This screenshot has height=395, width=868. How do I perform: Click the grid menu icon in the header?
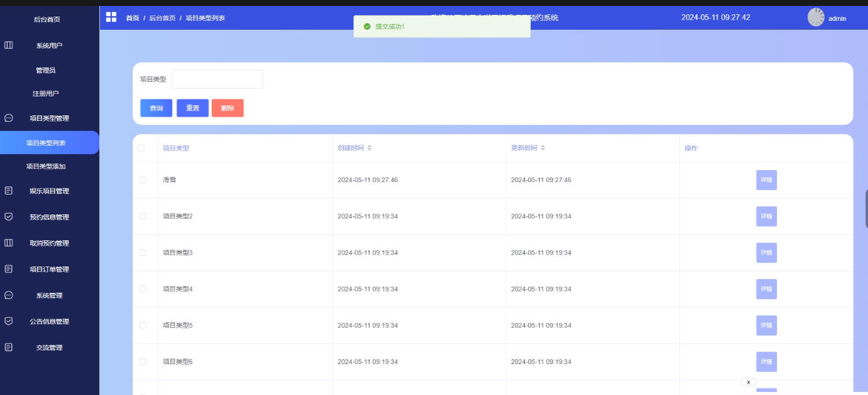click(x=111, y=17)
